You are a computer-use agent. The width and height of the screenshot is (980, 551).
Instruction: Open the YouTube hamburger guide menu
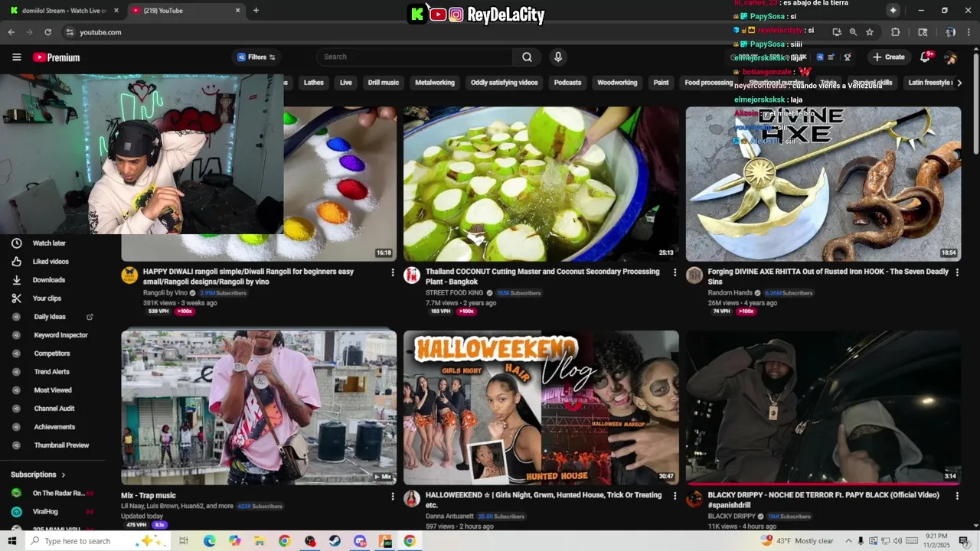click(x=16, y=57)
